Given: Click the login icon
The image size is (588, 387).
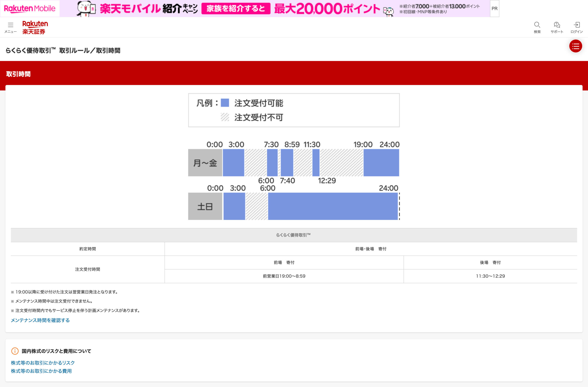Looking at the screenshot, I should pyautogui.click(x=577, y=25).
